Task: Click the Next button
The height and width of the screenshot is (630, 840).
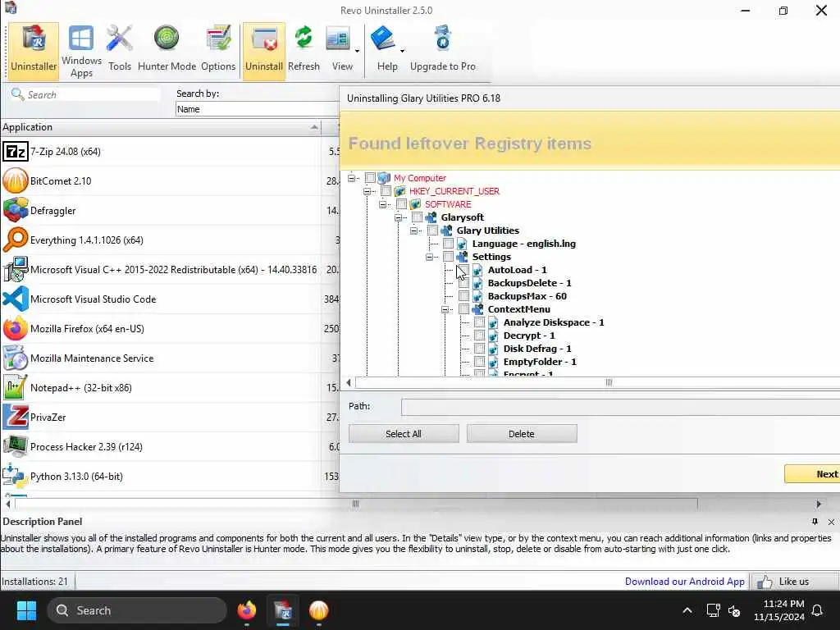Action: click(812, 473)
